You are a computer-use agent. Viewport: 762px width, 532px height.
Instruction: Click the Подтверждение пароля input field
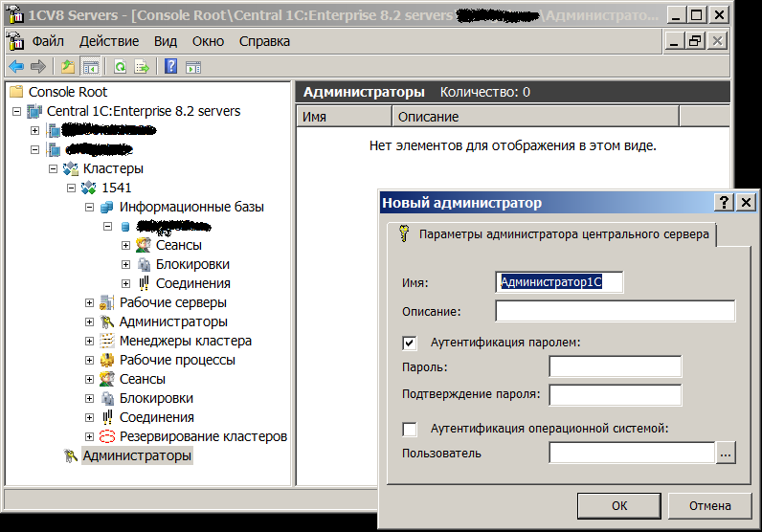[x=616, y=395]
